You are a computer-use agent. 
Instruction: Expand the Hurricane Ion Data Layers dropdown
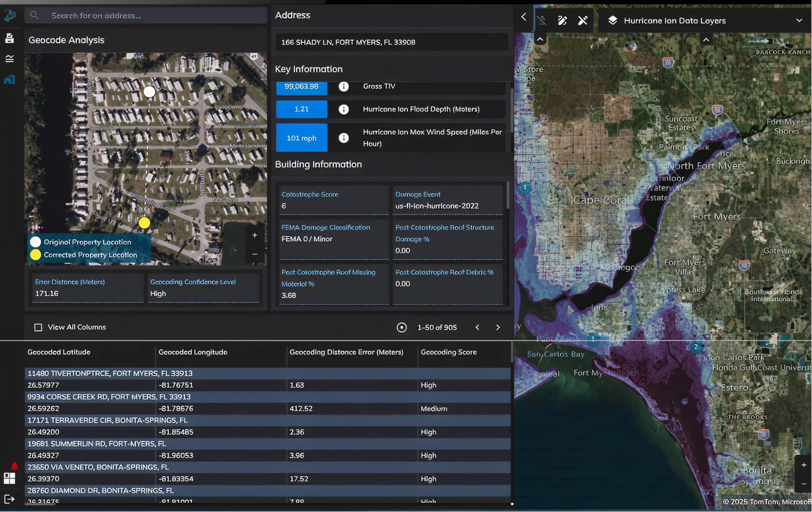[x=798, y=20]
